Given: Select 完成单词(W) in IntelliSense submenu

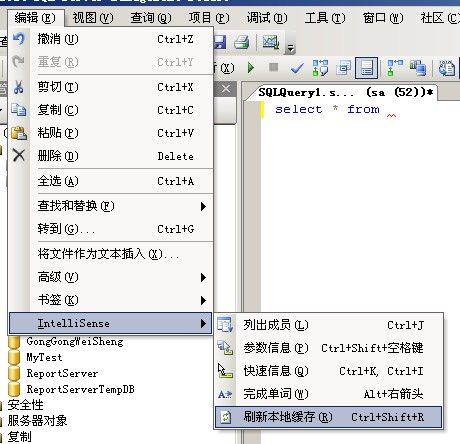Looking at the screenshot, I should coord(329,394).
